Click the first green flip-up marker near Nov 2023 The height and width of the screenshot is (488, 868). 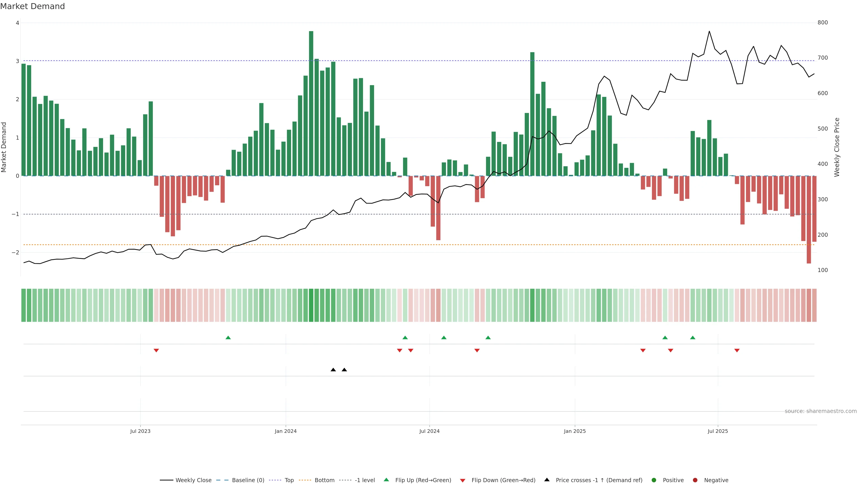pyautogui.click(x=228, y=338)
